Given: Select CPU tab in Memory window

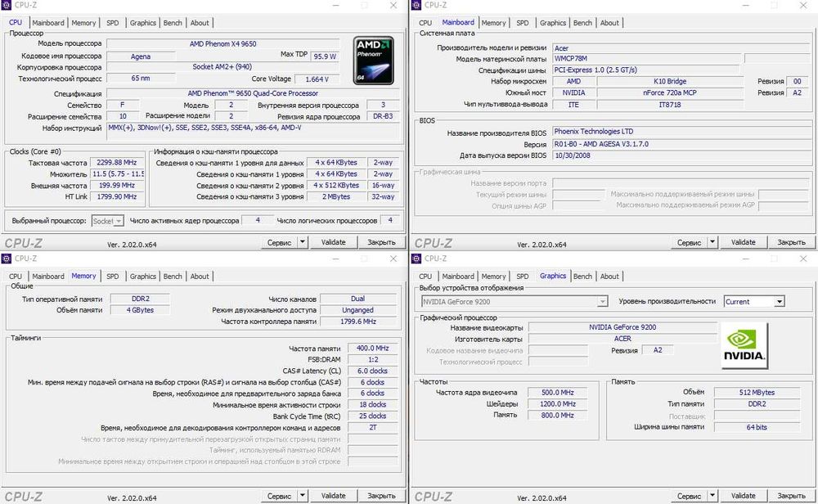Looking at the screenshot, I should click(x=16, y=277).
